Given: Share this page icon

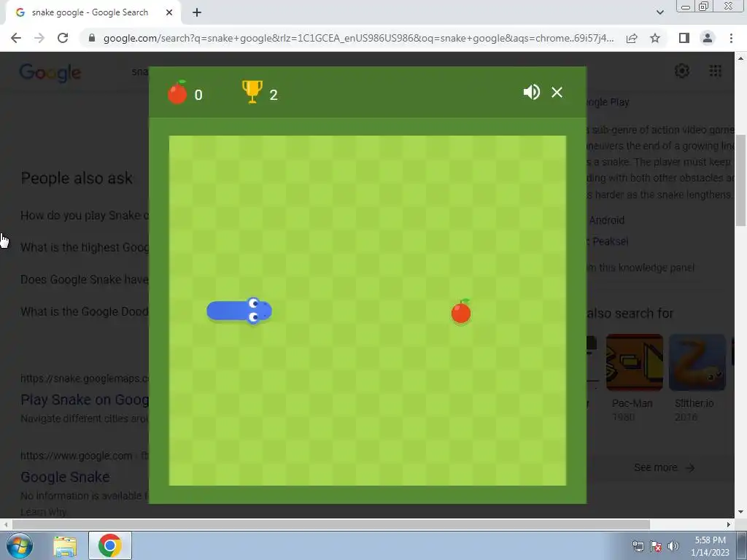Looking at the screenshot, I should (x=632, y=38).
